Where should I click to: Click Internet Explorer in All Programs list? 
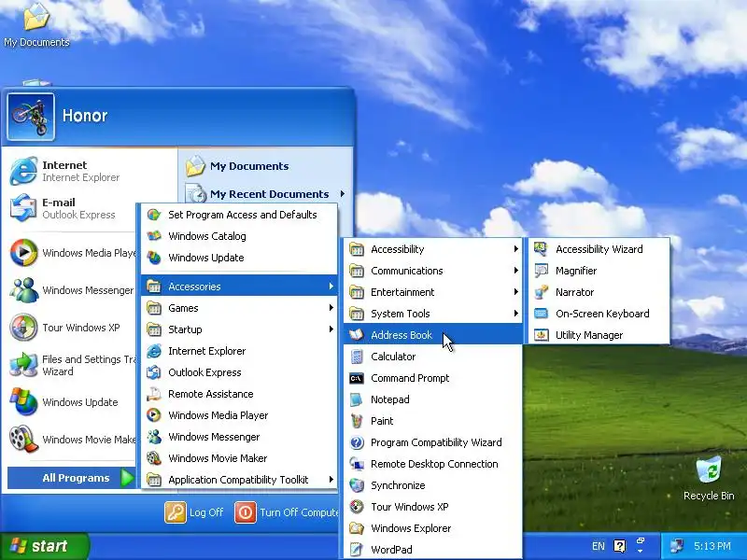click(x=239, y=351)
